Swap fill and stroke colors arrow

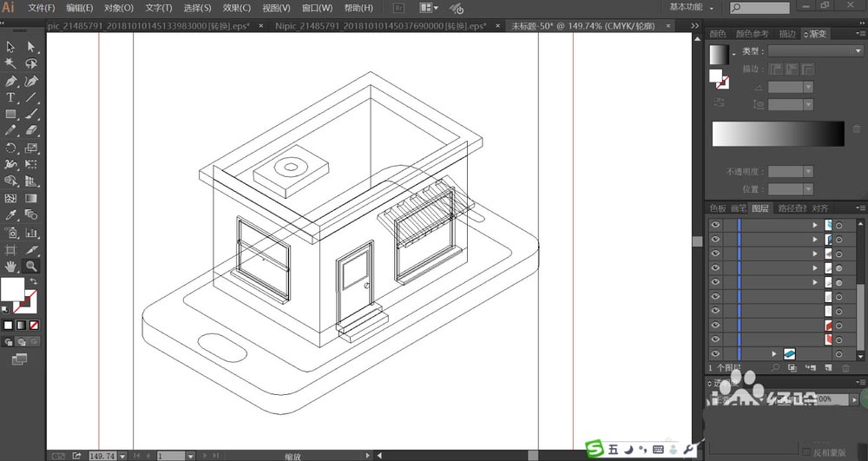tap(34, 281)
